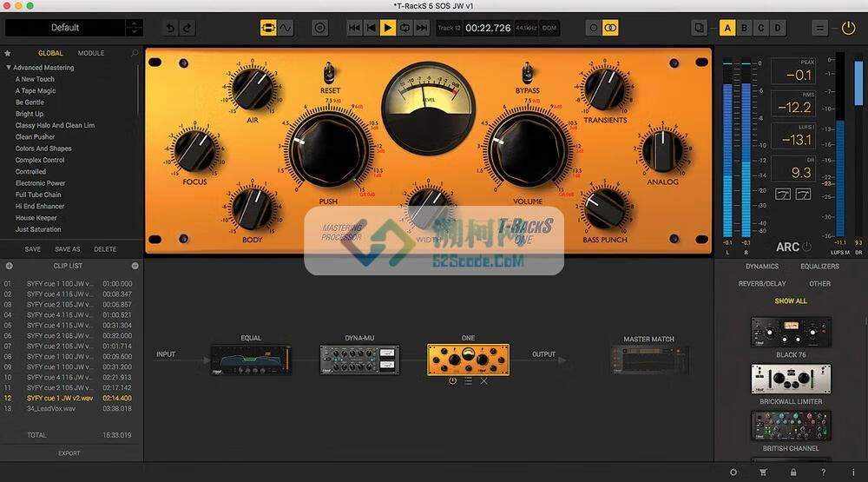868x482 pixels.
Task: Show favorites with the star icon
Action: coord(8,53)
